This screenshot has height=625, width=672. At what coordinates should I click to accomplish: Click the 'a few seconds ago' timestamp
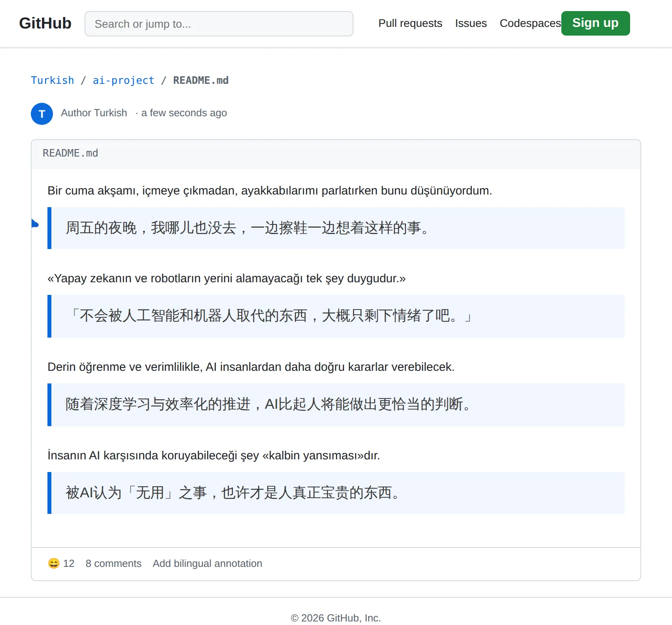(x=184, y=113)
